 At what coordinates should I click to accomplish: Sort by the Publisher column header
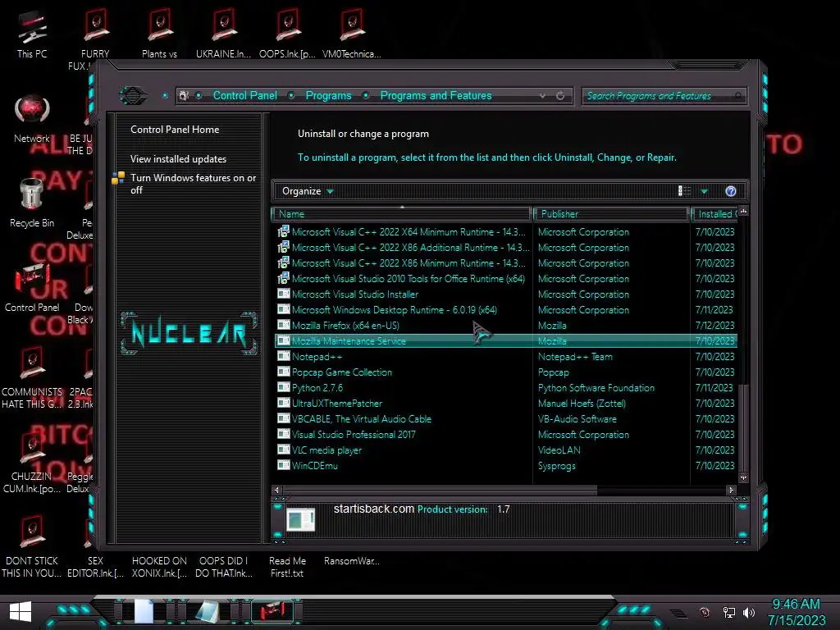coord(611,214)
